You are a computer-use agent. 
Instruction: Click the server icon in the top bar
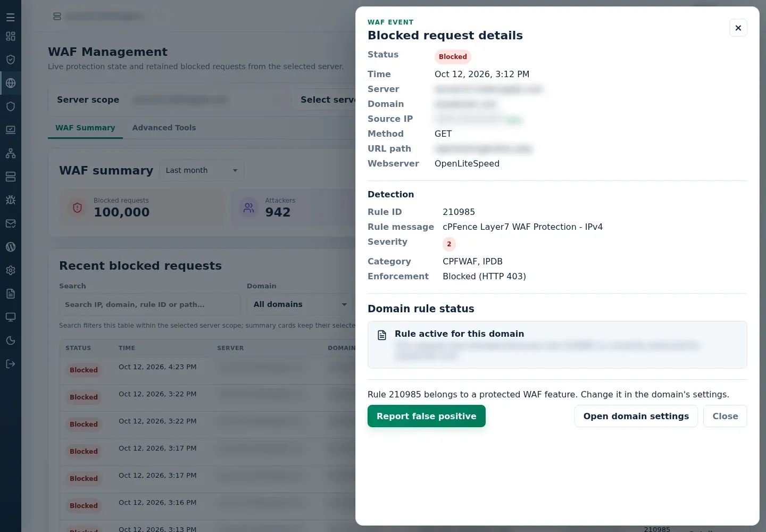click(x=57, y=16)
